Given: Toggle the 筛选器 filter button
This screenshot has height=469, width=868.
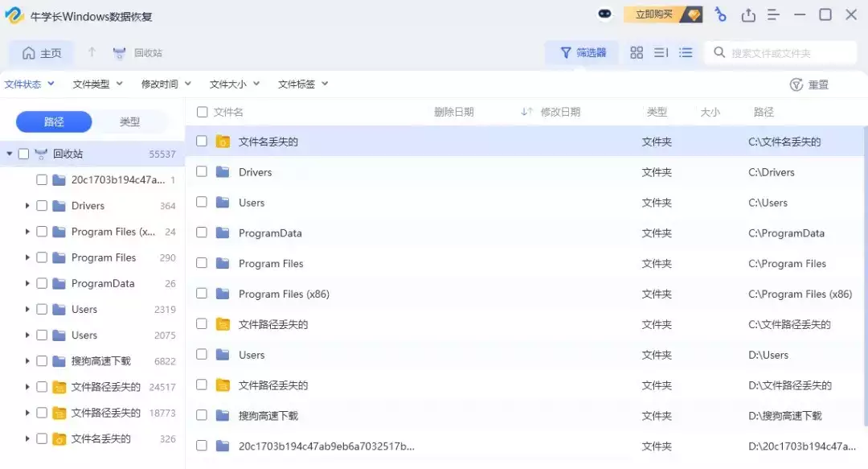Looking at the screenshot, I should click(x=583, y=52).
